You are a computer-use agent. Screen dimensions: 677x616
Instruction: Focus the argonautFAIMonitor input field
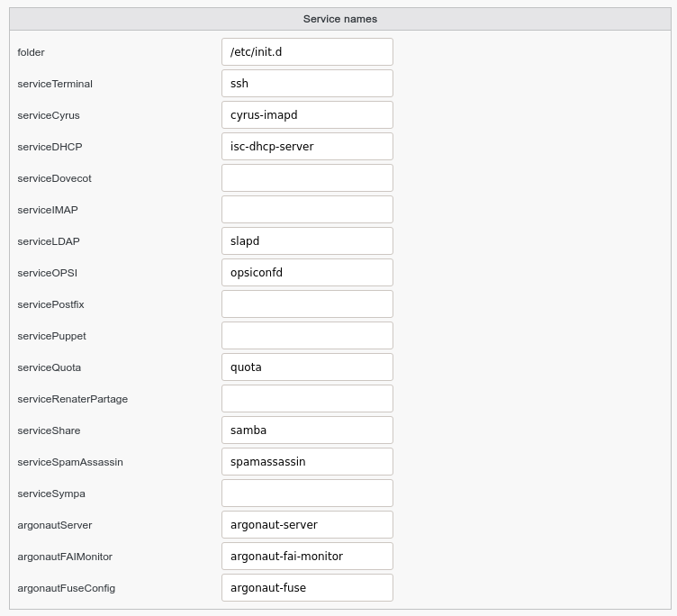pos(307,557)
